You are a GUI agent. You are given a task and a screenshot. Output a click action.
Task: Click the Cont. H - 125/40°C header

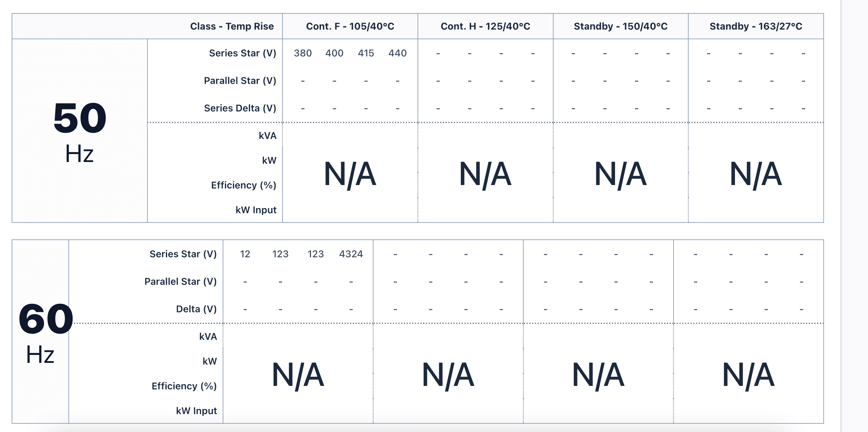tap(485, 26)
